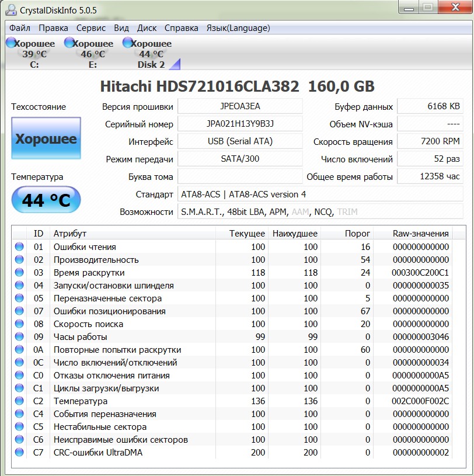Click status orb for 08 Скорость поиска
474x476 pixels.
(x=19, y=324)
